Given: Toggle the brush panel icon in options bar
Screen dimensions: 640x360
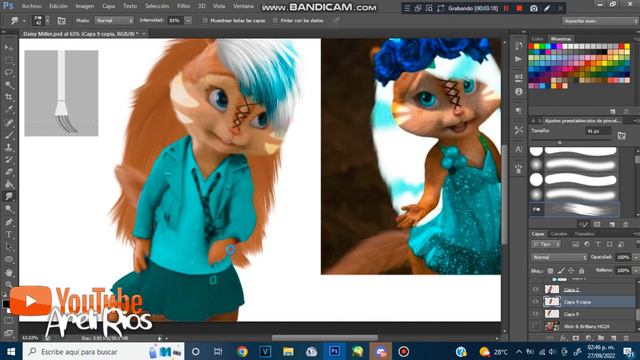Looking at the screenshot, I should (61, 20).
